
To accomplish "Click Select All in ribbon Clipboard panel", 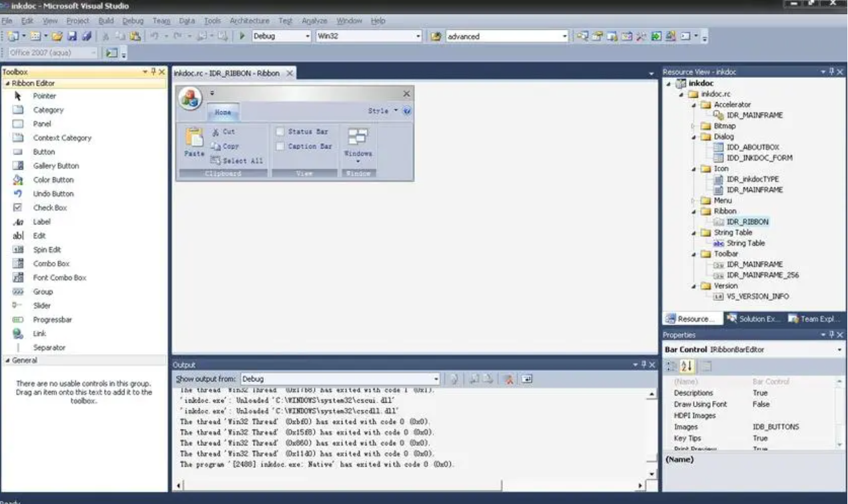I will (x=236, y=160).
